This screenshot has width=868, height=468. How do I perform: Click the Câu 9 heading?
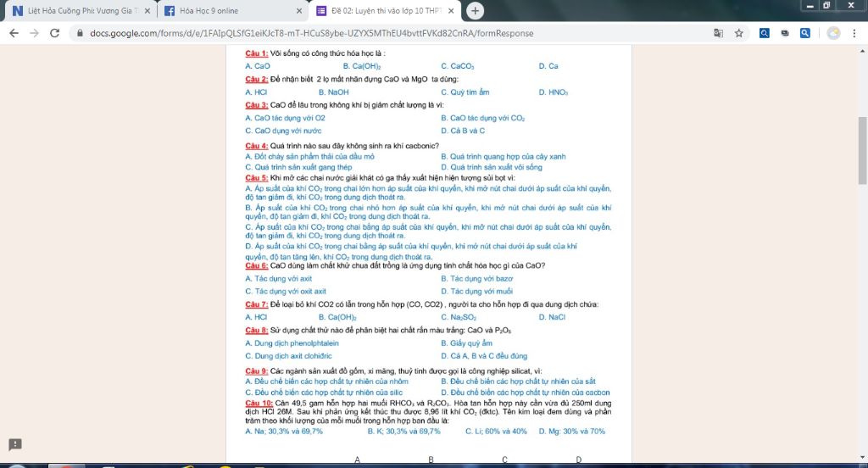[x=256, y=371]
